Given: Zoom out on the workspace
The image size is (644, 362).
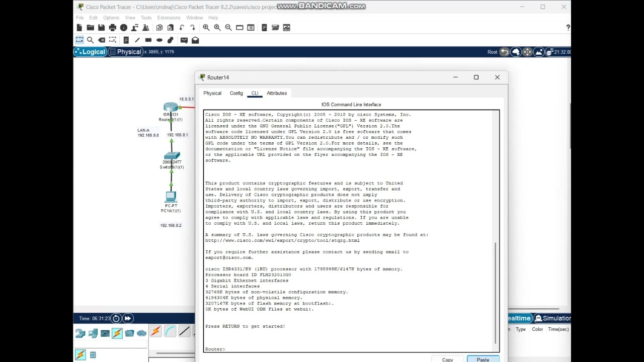Looking at the screenshot, I should pyautogui.click(x=228, y=28).
